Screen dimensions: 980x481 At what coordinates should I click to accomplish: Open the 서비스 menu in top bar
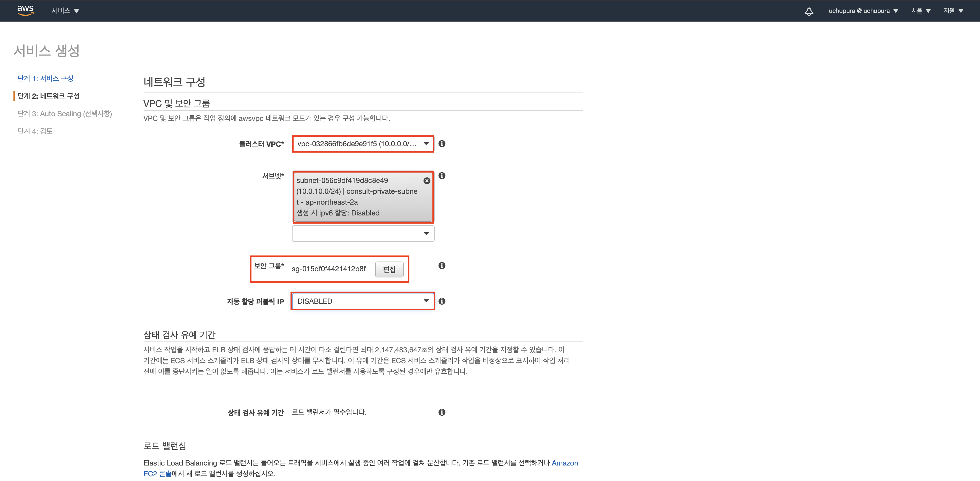pyautogui.click(x=65, y=11)
